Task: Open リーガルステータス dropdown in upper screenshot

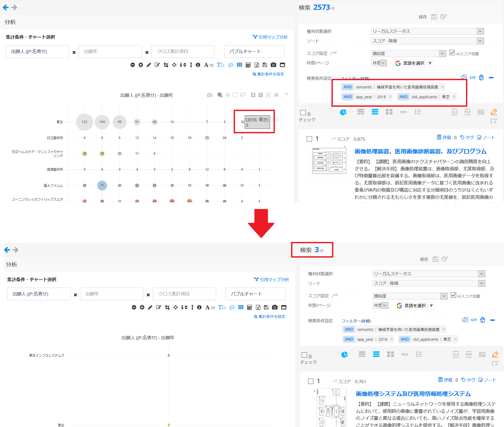Action: pos(427,31)
